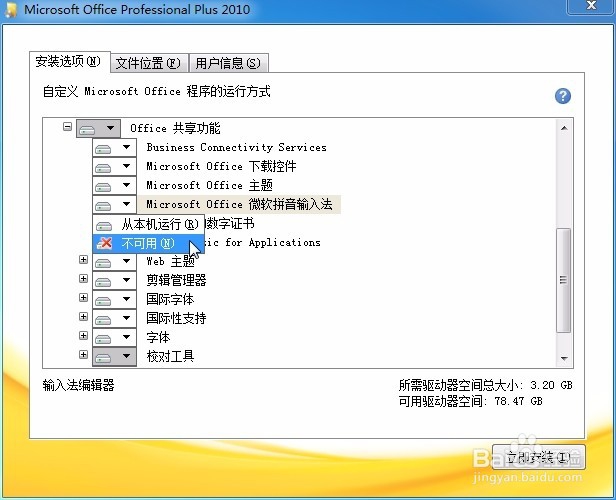Expand the 国际性支持 node
Screen dimensions: 616x500
pos(83,316)
